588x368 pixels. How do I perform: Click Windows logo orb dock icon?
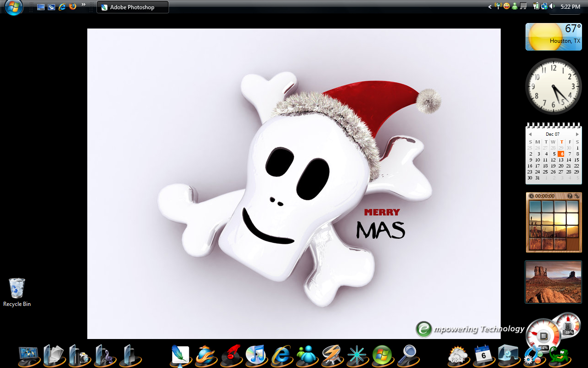tap(382, 355)
